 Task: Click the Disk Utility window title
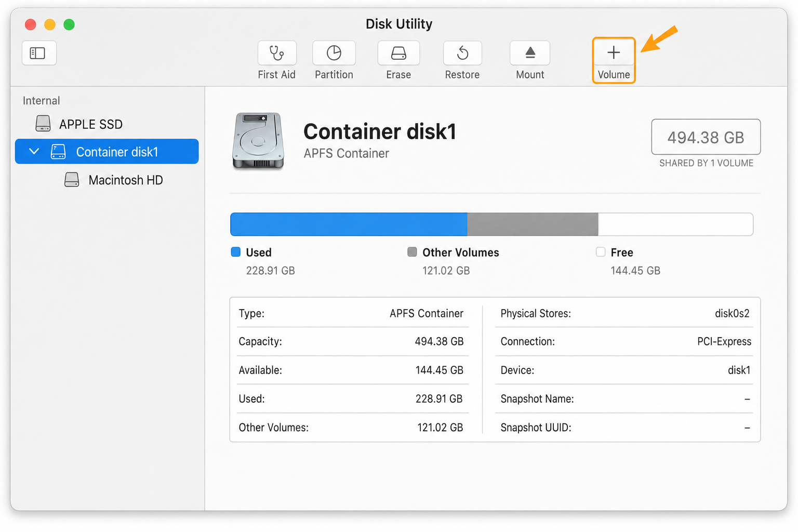pos(399,24)
